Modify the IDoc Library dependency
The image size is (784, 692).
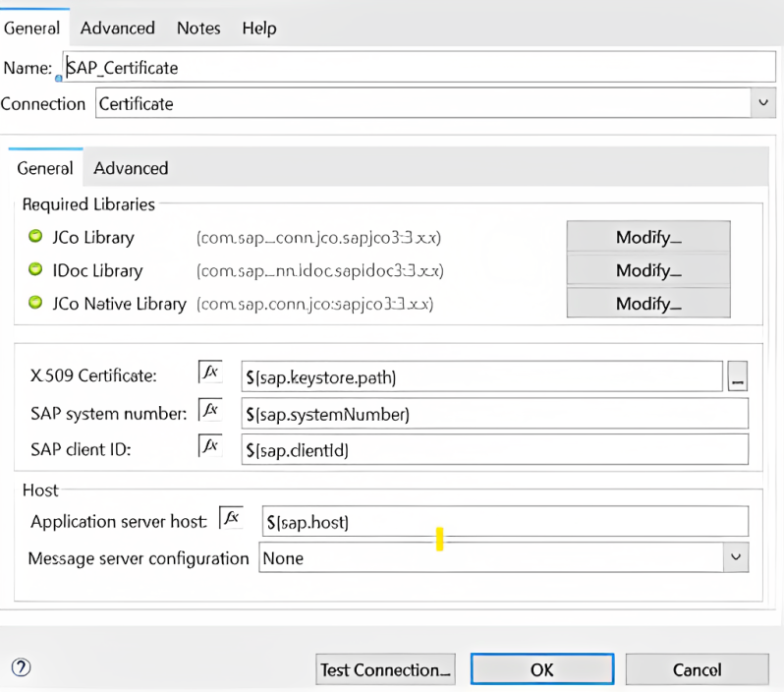pyautogui.click(x=647, y=270)
